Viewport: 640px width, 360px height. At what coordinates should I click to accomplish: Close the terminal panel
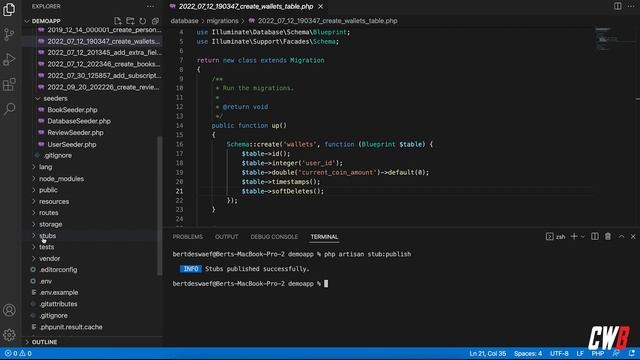pos(633,236)
